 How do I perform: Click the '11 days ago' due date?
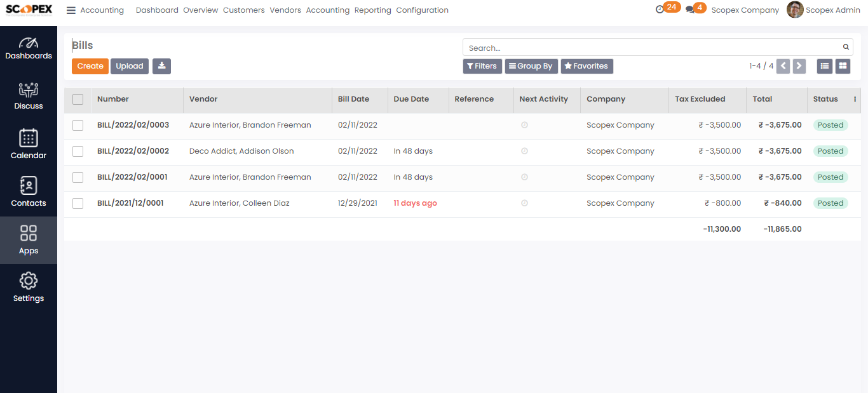(x=415, y=203)
